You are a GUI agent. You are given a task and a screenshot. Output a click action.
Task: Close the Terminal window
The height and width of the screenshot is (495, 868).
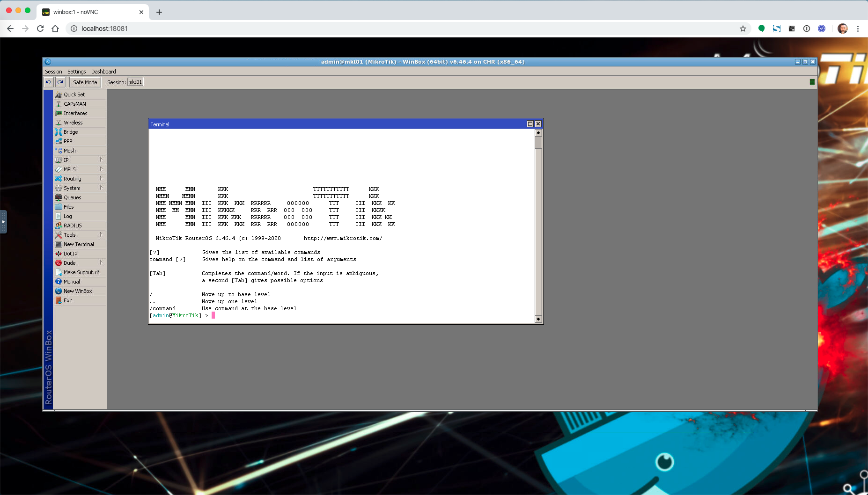tap(538, 124)
